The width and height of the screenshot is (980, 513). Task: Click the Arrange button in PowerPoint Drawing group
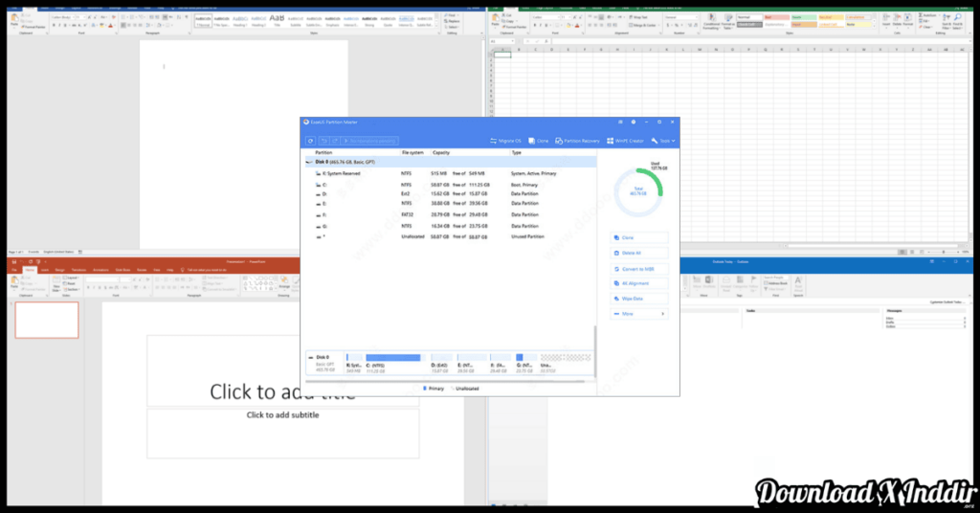pos(284,282)
